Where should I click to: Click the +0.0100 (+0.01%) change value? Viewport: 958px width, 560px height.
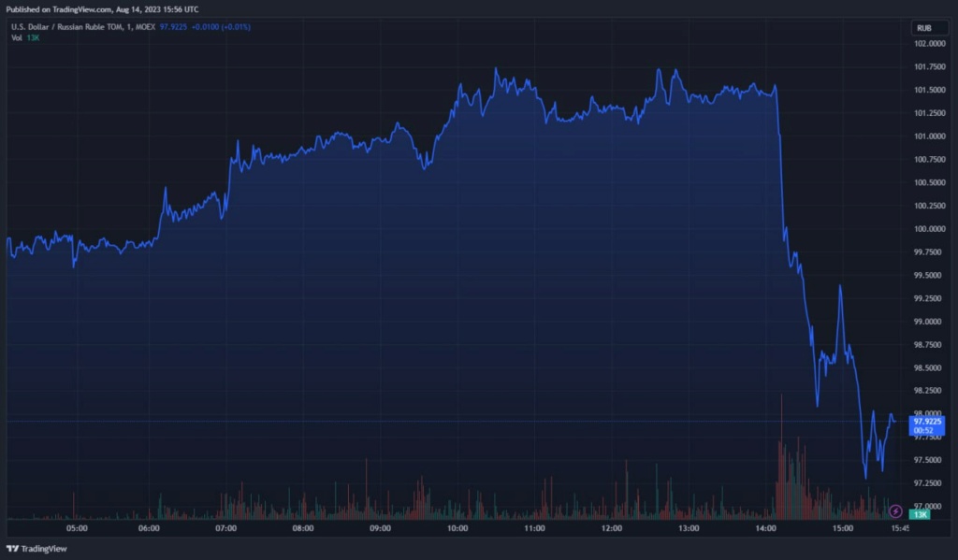click(x=221, y=27)
